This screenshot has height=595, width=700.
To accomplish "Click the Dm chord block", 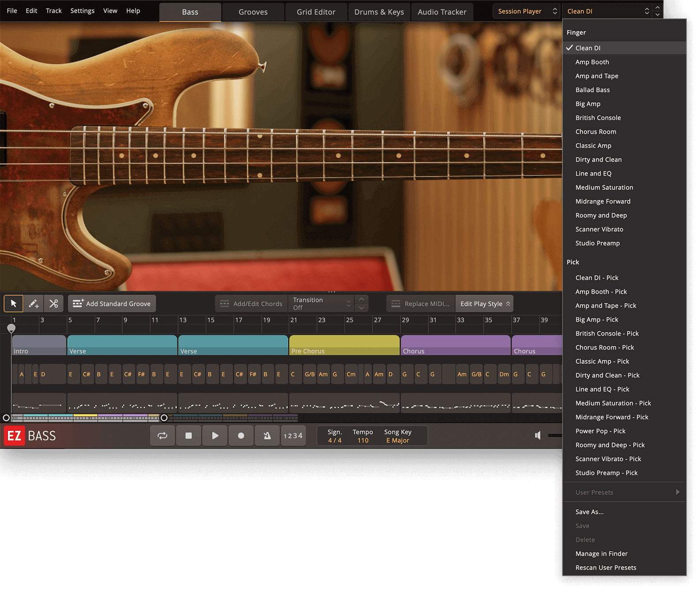I will click(504, 374).
